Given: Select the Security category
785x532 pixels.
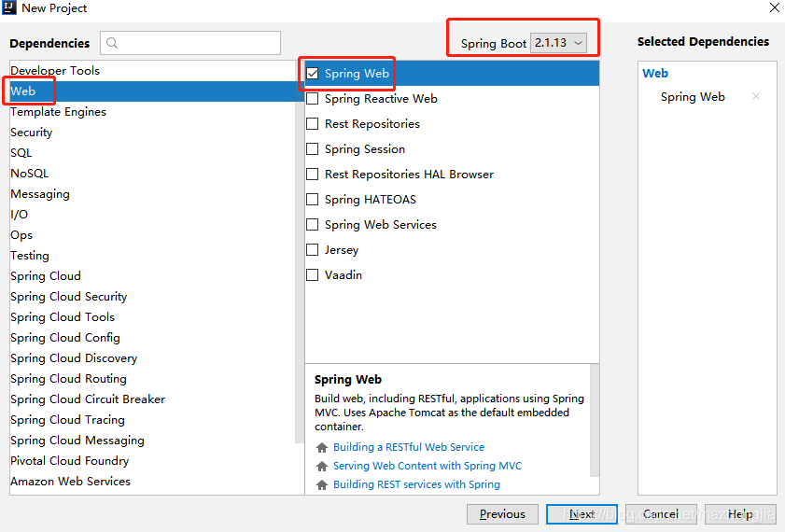Looking at the screenshot, I should tap(153, 133).
